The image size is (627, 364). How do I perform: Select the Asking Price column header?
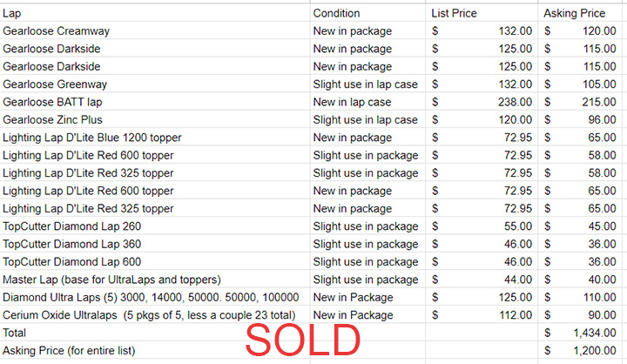[576, 13]
